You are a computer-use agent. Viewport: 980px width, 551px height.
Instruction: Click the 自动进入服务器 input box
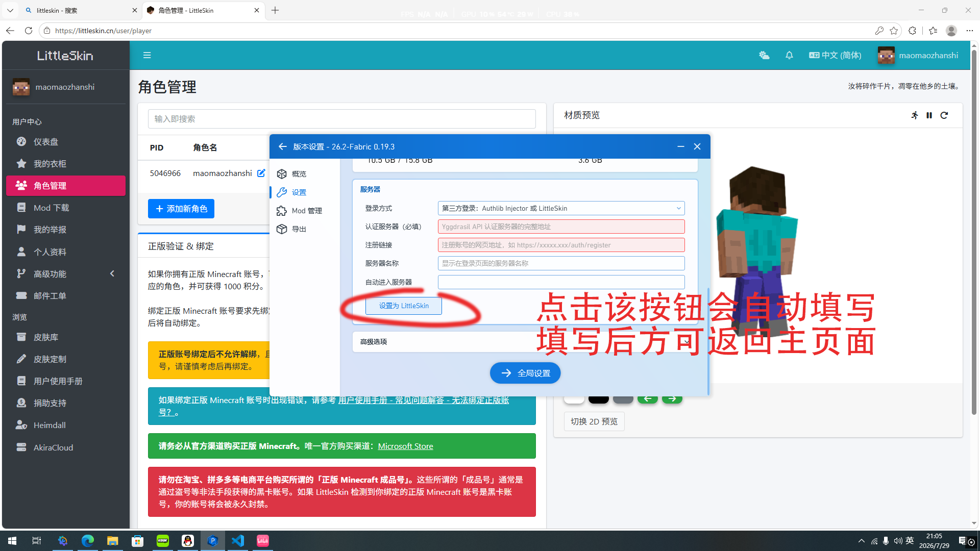561,282
